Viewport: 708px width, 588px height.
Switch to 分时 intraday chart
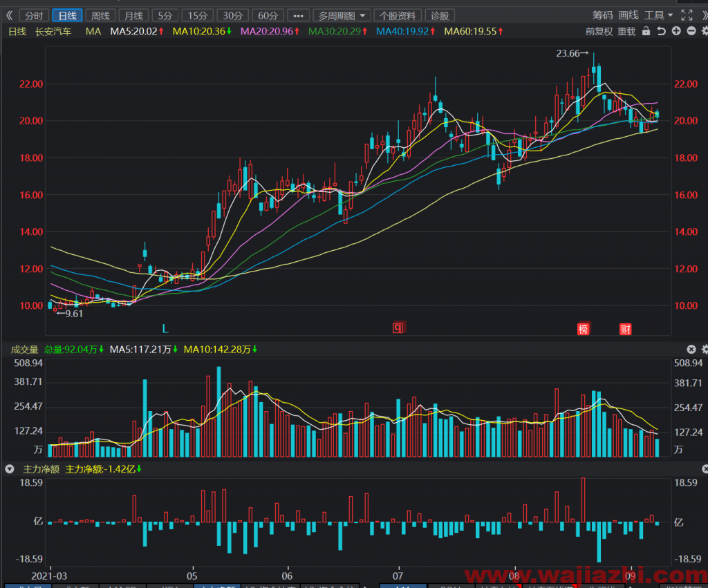click(x=35, y=16)
